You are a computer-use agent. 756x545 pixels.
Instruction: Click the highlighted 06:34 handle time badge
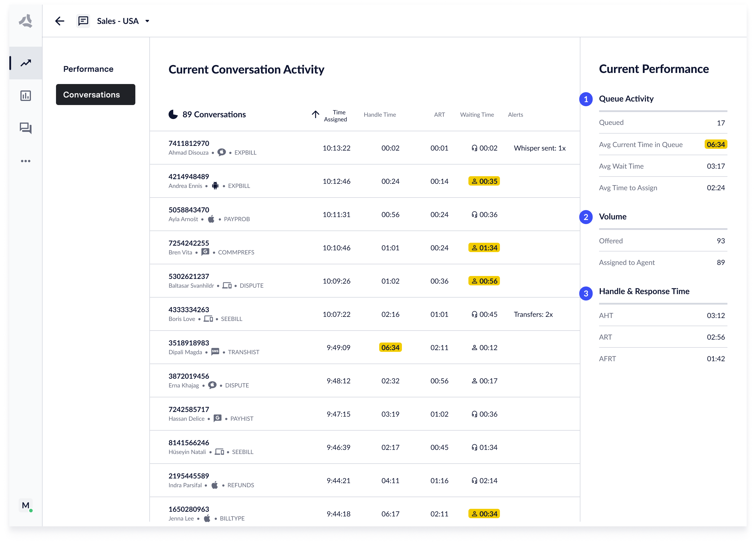coord(390,347)
